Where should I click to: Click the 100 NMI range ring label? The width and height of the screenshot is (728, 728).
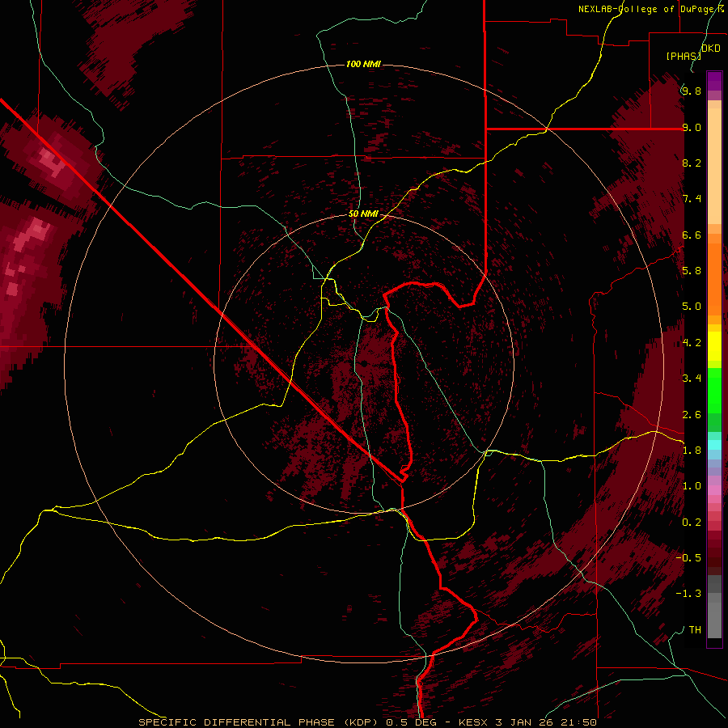pos(363,64)
